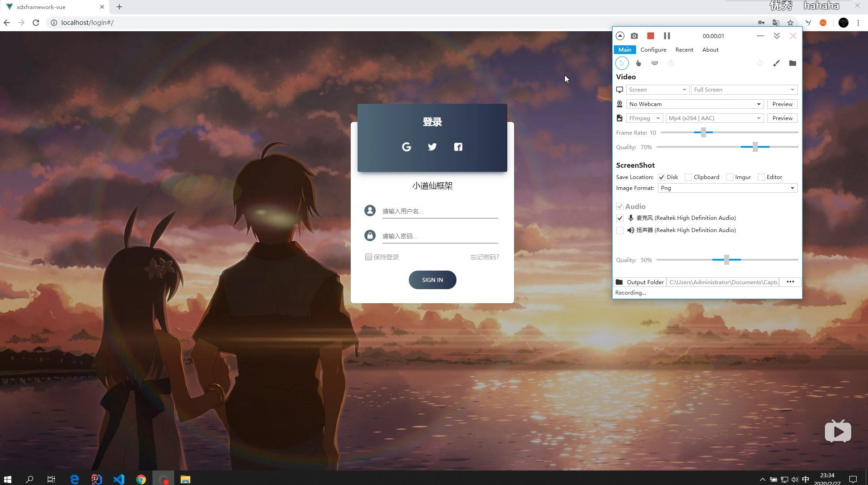Image resolution: width=868 pixels, height=485 pixels.
Task: Stop the recording with the red square
Action: 650,36
